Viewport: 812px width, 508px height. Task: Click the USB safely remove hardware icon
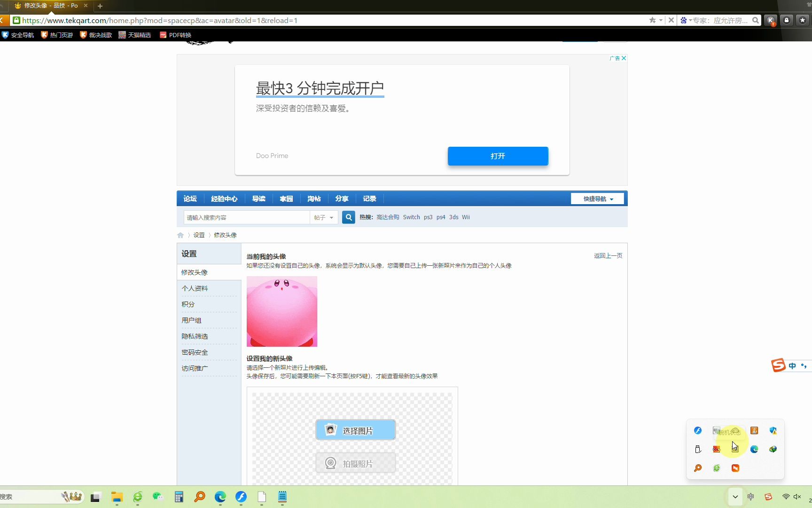[698, 449]
